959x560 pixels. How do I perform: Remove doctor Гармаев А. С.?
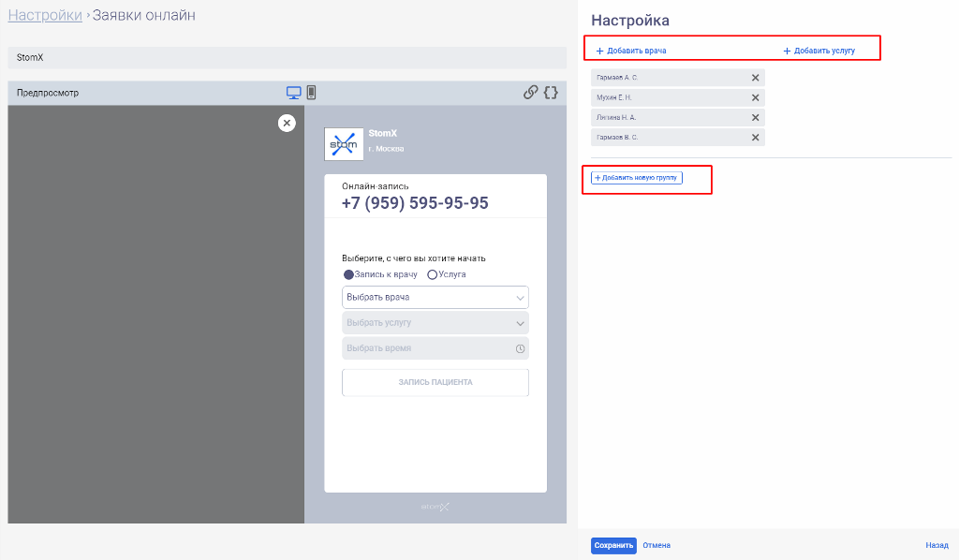pos(755,78)
